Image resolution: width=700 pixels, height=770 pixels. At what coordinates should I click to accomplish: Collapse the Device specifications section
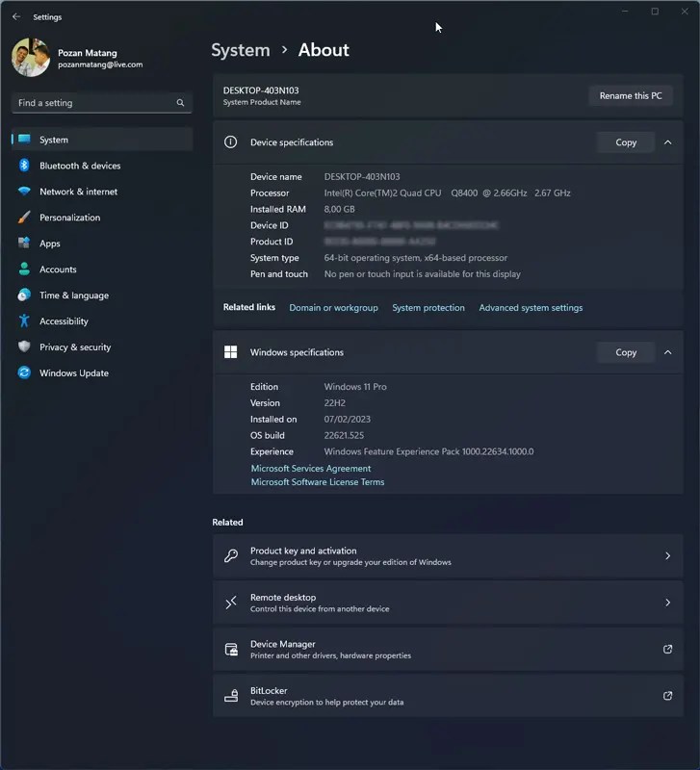[x=667, y=142]
